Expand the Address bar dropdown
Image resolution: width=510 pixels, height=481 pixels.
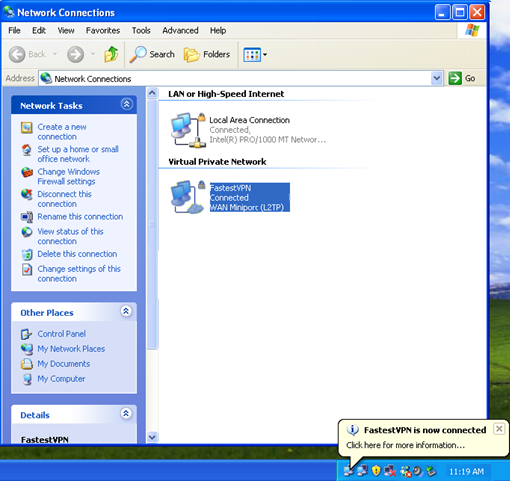click(436, 79)
